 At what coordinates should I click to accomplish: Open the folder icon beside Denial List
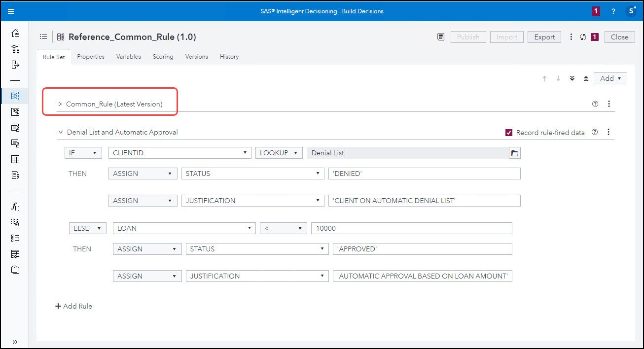514,153
